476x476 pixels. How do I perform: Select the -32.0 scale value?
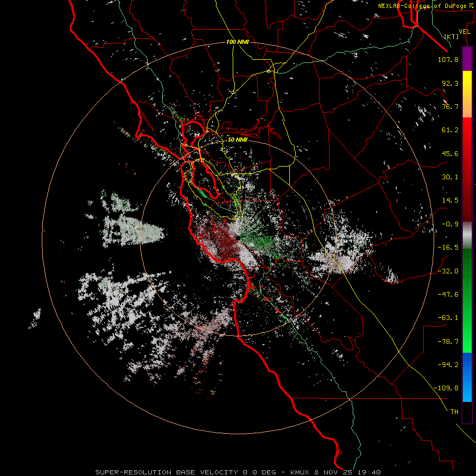[x=448, y=271]
